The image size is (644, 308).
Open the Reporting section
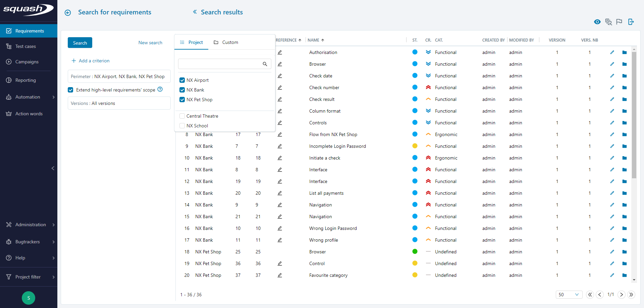(25, 80)
